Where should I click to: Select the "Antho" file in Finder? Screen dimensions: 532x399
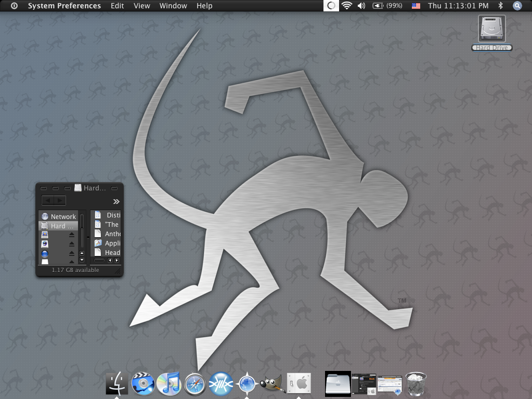pyautogui.click(x=108, y=234)
